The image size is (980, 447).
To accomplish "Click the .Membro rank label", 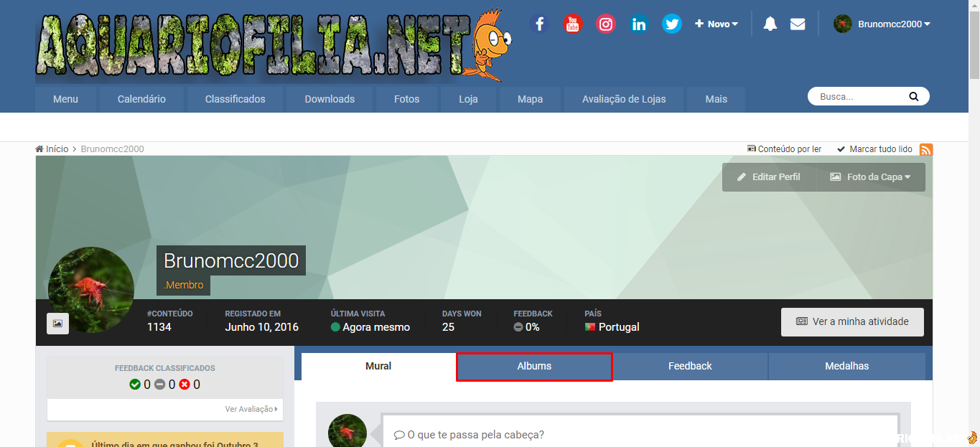I will (183, 285).
